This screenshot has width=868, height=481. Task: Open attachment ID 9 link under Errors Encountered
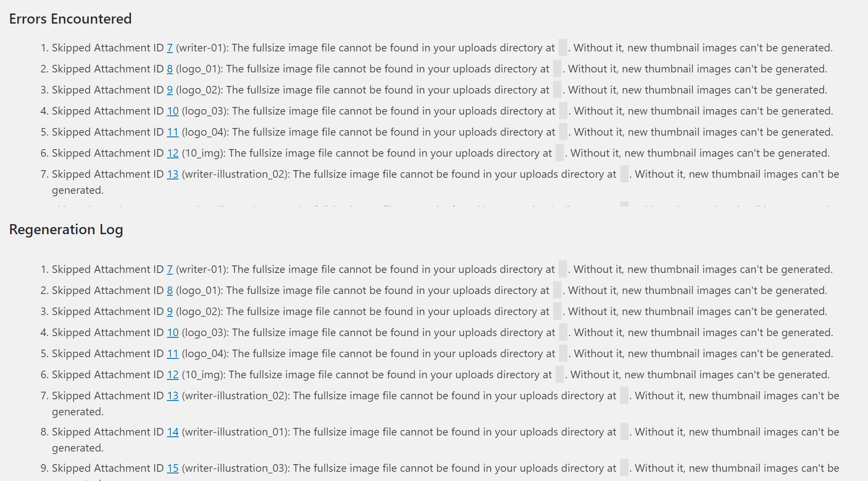click(170, 90)
